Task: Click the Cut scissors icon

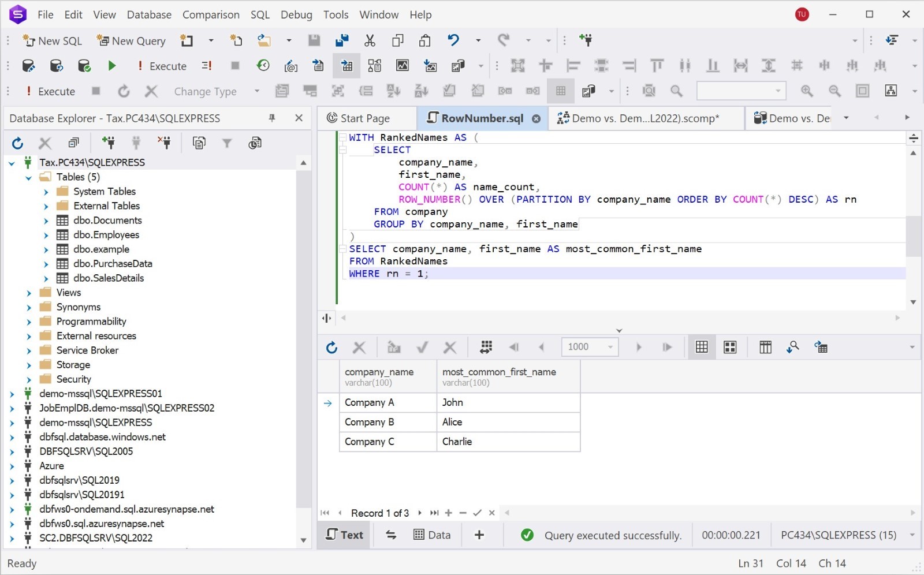Action: point(370,40)
